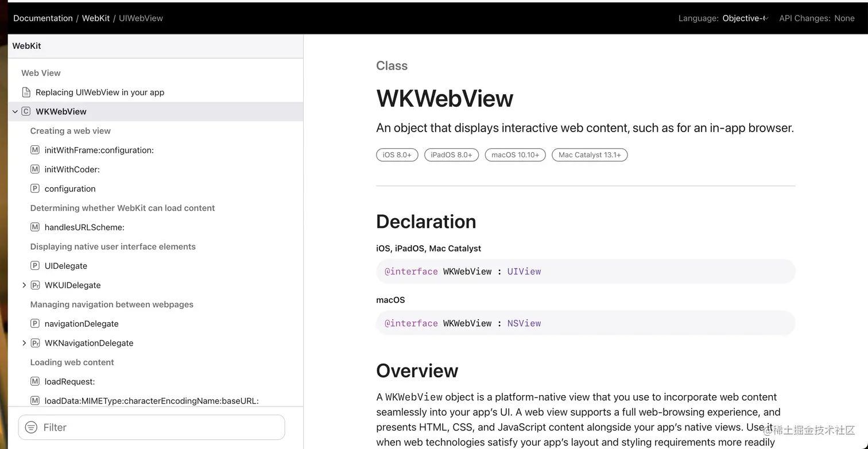Click the Overview section heading
Screen dimensions: 868x449
(x=417, y=371)
